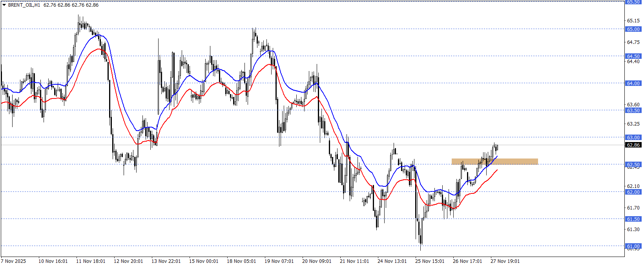The height and width of the screenshot is (266, 644).
Task: Click the 64.75 price scale value
Action: pyautogui.click(x=633, y=42)
